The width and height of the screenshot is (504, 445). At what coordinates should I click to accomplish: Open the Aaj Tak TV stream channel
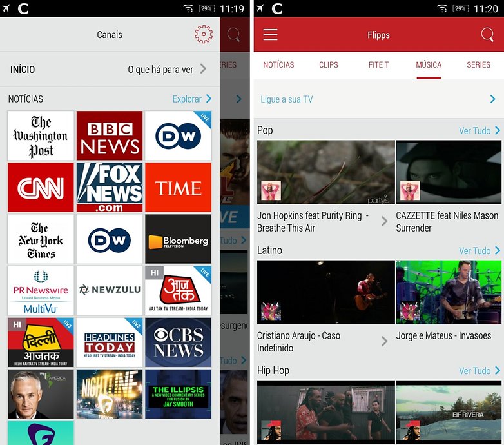[x=179, y=291]
